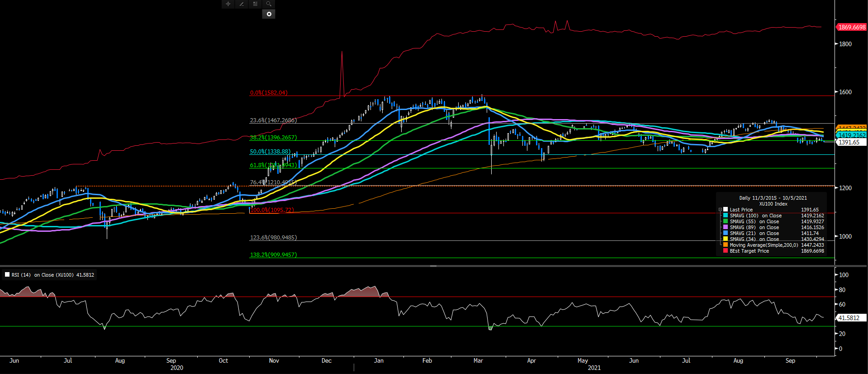
Task: Click BEst Target Price legend entry
Action: click(749, 251)
